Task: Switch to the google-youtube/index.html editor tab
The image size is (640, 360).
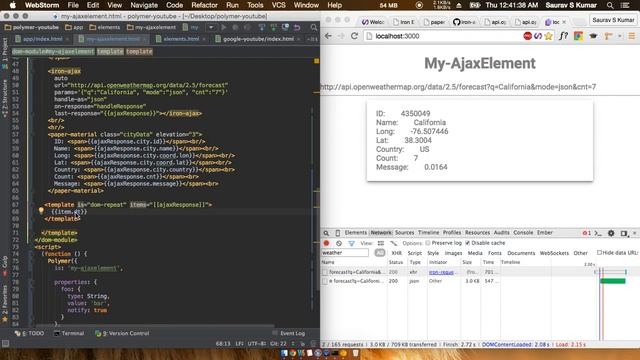Action: pyautogui.click(x=258, y=39)
